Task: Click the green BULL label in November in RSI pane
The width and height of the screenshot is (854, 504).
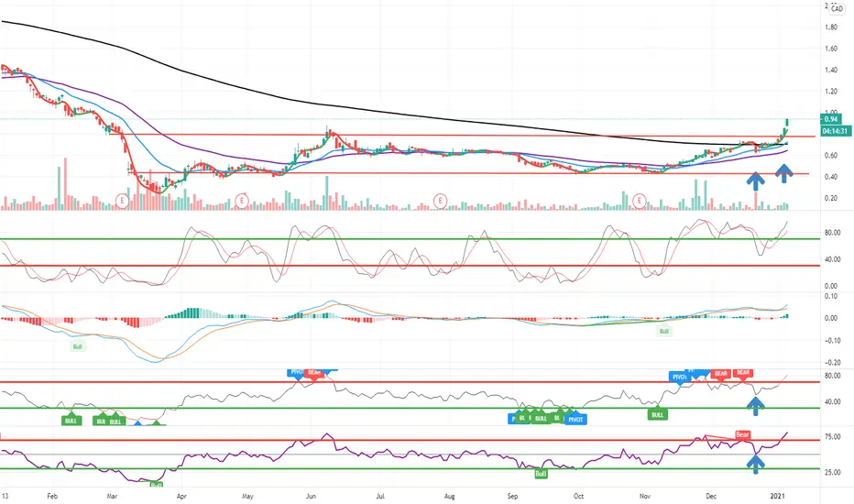Action: (x=657, y=414)
